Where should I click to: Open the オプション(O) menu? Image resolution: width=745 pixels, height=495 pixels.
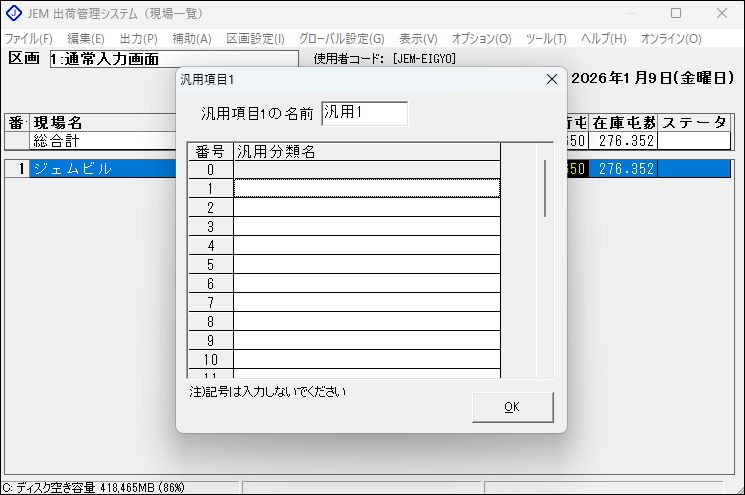(481, 38)
